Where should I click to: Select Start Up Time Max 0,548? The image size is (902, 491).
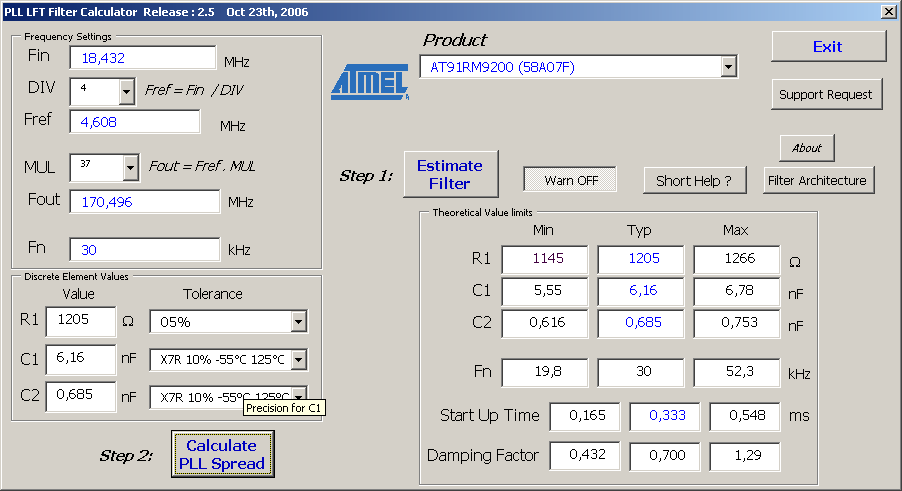745,416
